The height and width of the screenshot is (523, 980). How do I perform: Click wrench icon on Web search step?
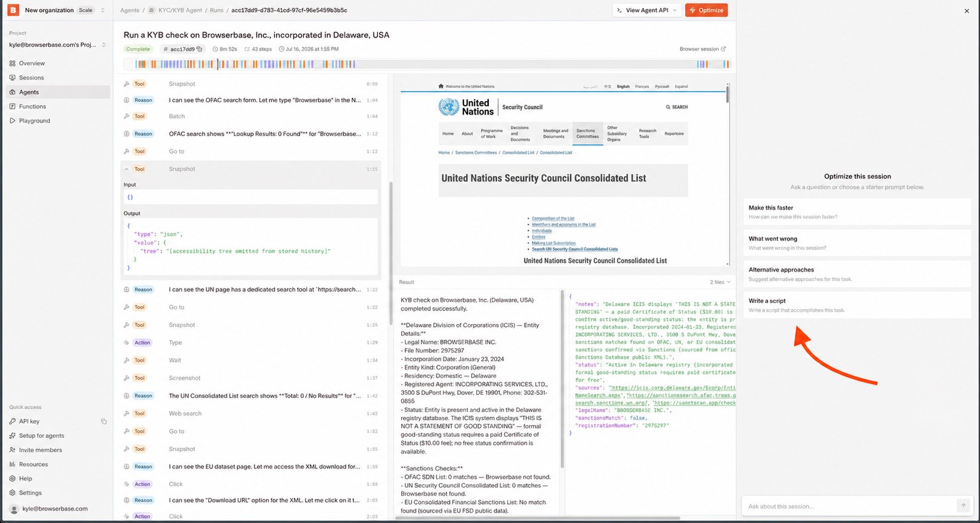126,413
